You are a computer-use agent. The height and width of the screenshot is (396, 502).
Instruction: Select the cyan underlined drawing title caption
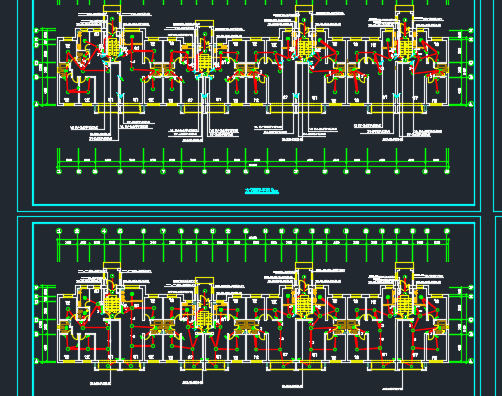tap(262, 191)
